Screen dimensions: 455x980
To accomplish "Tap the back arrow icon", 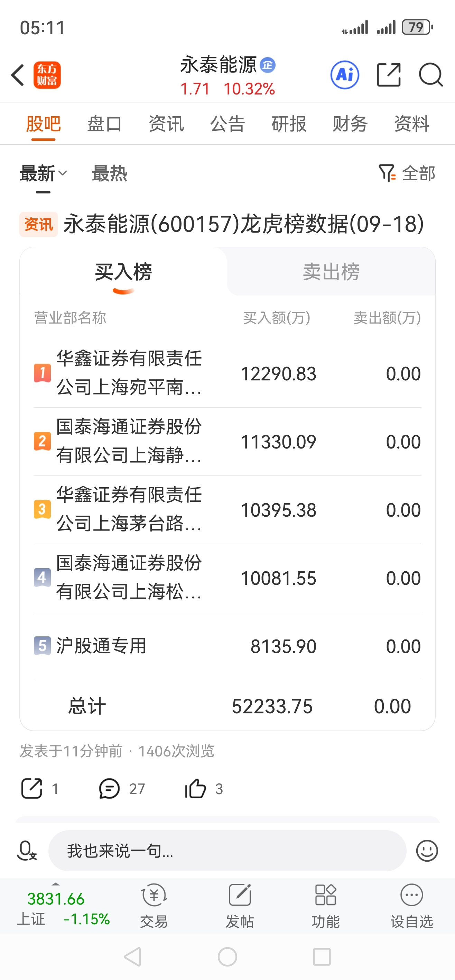I will (18, 75).
